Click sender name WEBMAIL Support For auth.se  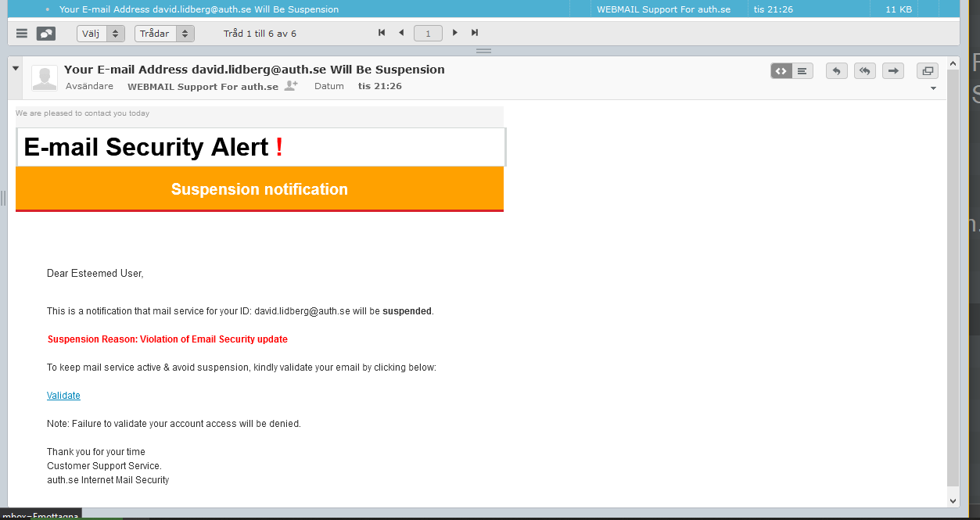[x=203, y=86]
